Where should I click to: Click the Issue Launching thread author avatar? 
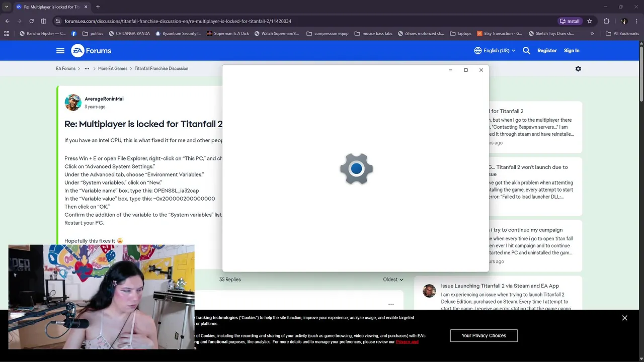[429, 291]
